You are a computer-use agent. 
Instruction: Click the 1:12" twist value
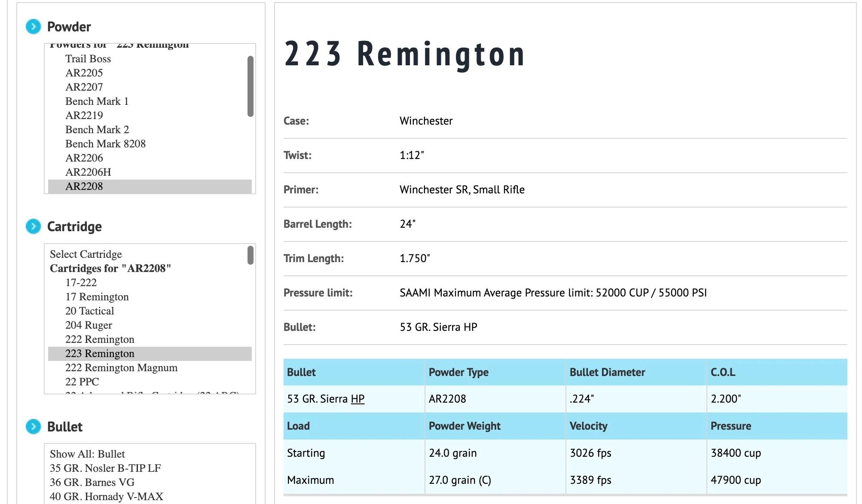pos(412,155)
